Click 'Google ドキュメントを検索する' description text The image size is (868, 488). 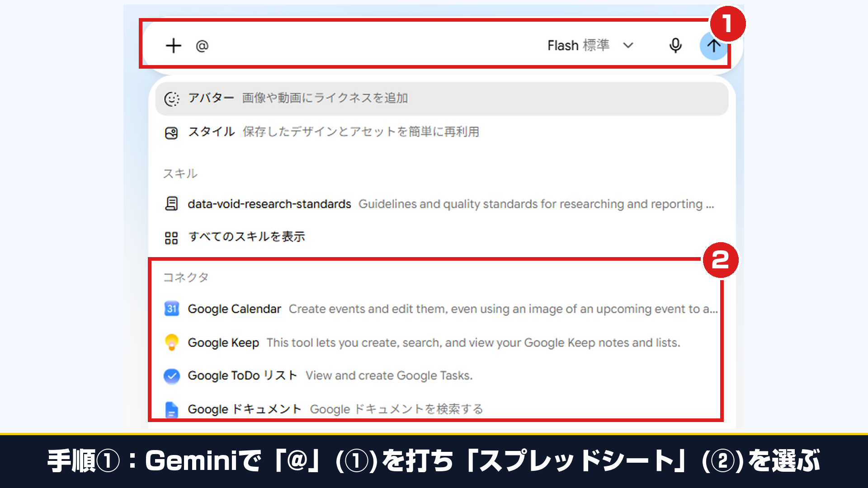click(x=396, y=409)
